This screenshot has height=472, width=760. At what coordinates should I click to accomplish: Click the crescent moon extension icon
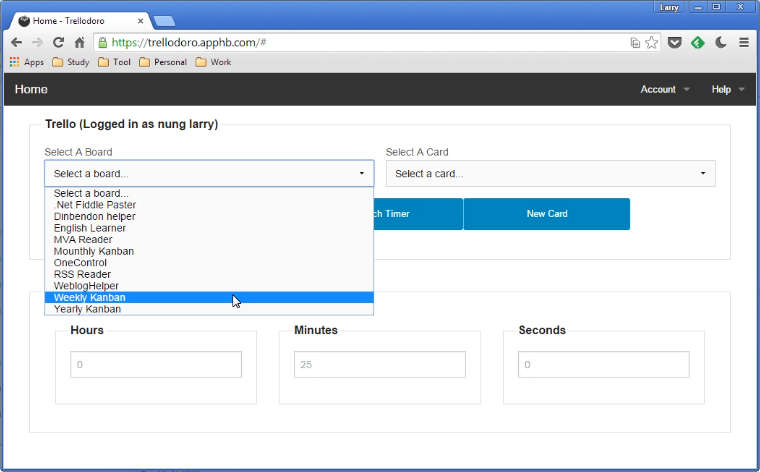point(721,43)
